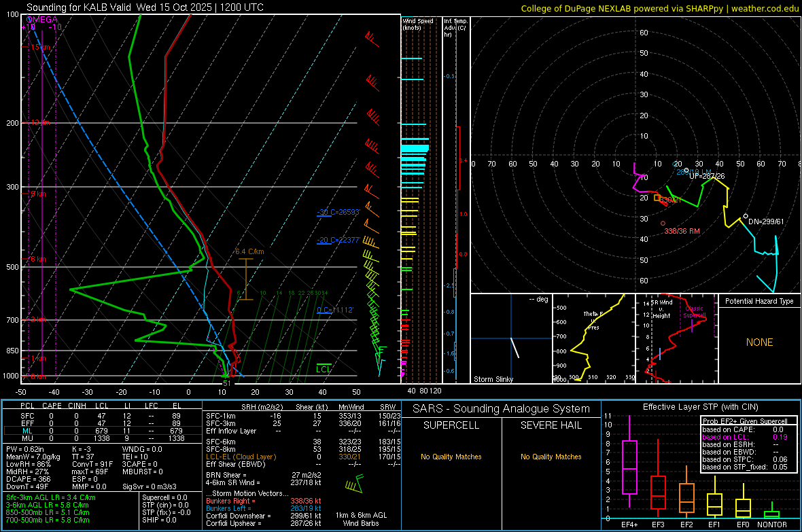This screenshot has width=802, height=532.
Task: Click the Prob EF2+ Given Supercell heading
Action: pyautogui.click(x=745, y=421)
